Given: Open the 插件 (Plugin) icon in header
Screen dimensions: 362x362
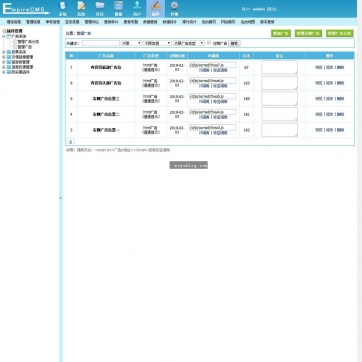Looking at the screenshot, I should coord(156,8).
